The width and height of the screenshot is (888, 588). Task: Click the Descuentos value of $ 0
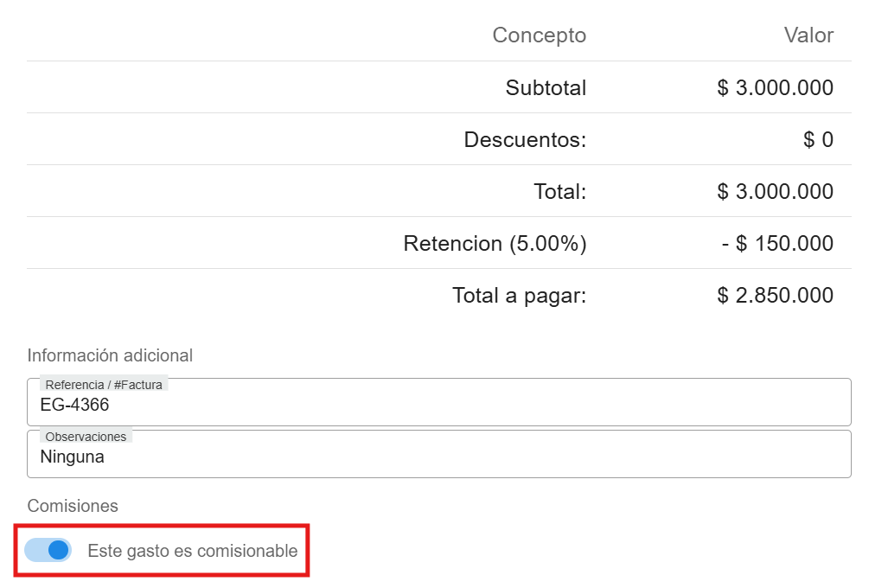click(818, 139)
